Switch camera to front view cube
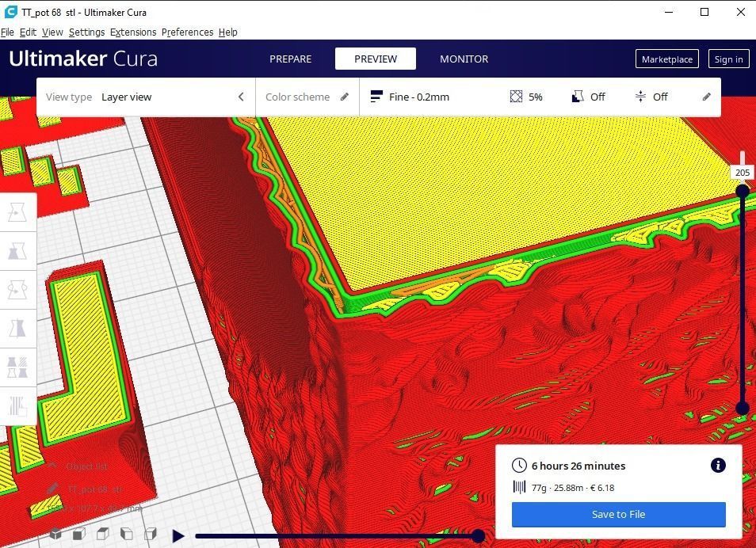The image size is (756, 548). (79, 534)
